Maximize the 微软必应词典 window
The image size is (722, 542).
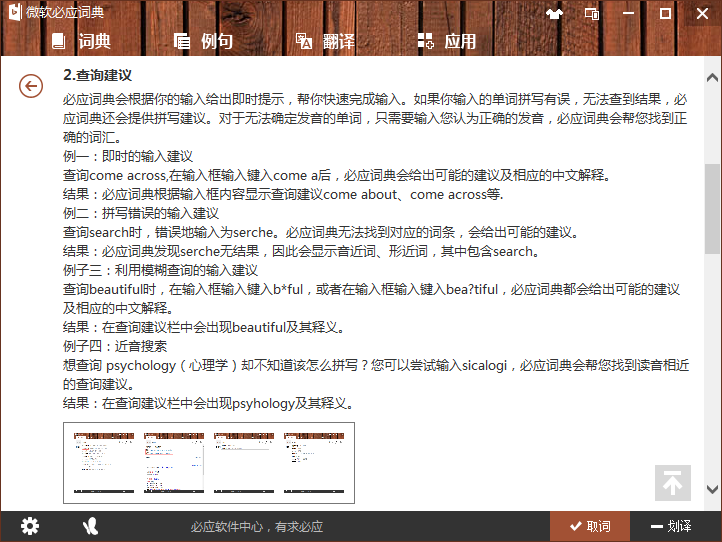click(x=665, y=13)
